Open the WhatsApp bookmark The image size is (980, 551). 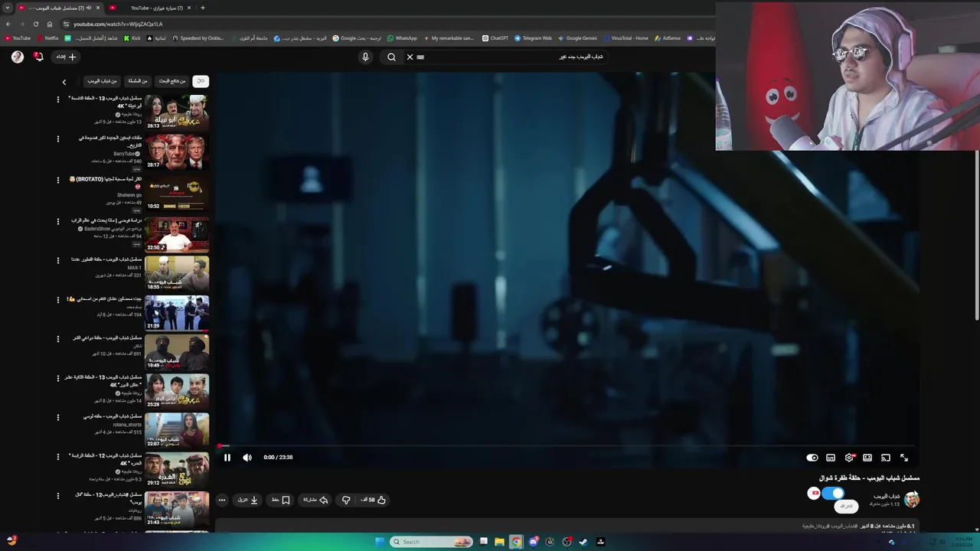coord(402,38)
